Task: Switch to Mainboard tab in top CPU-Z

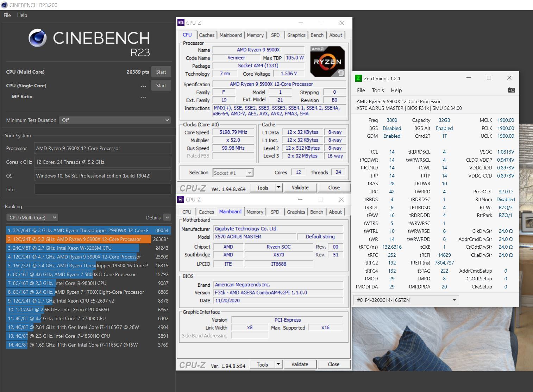Action: [231, 35]
